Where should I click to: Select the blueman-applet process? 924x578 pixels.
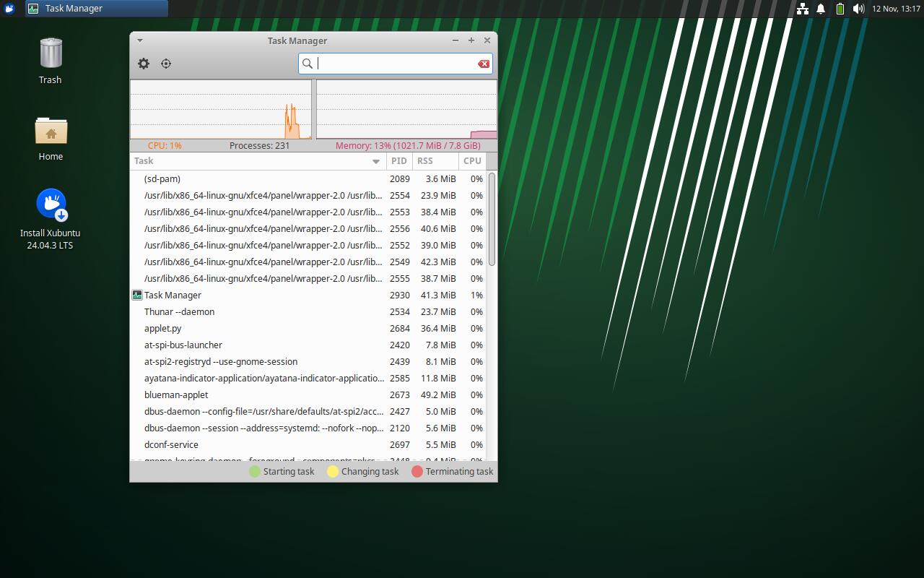[309, 394]
